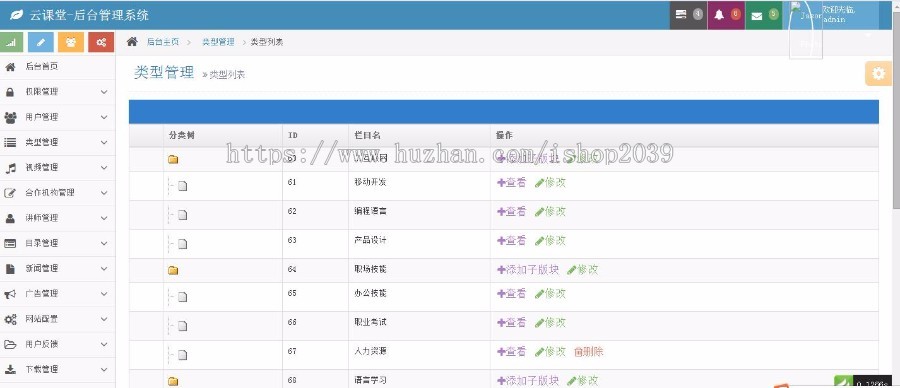Open the orange settings gear on right
This screenshot has width=900, height=388.
(x=878, y=73)
